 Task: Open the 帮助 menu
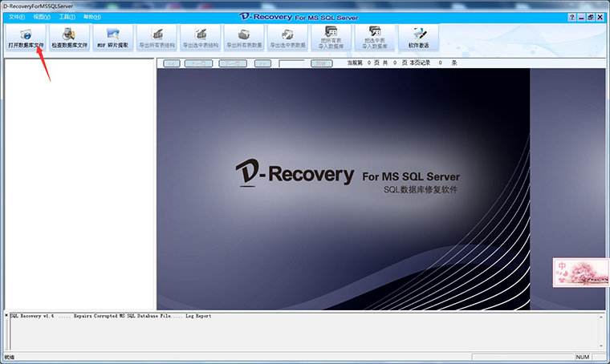[x=92, y=17]
